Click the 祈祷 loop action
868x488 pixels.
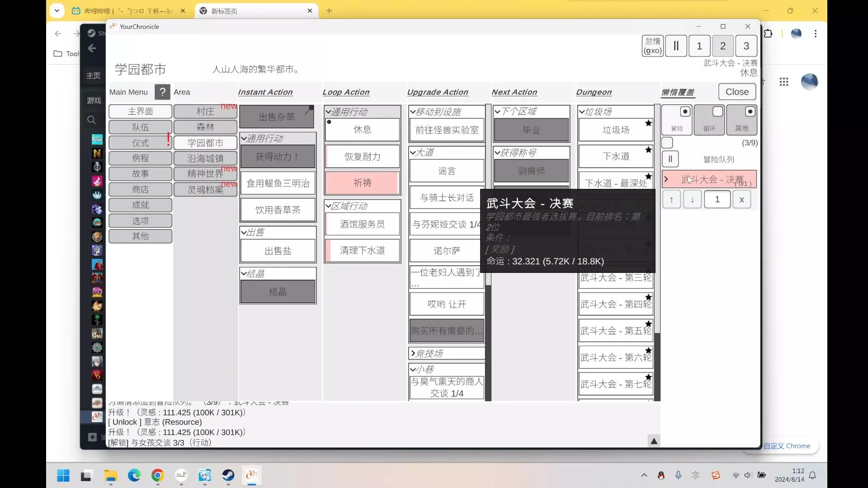362,183
